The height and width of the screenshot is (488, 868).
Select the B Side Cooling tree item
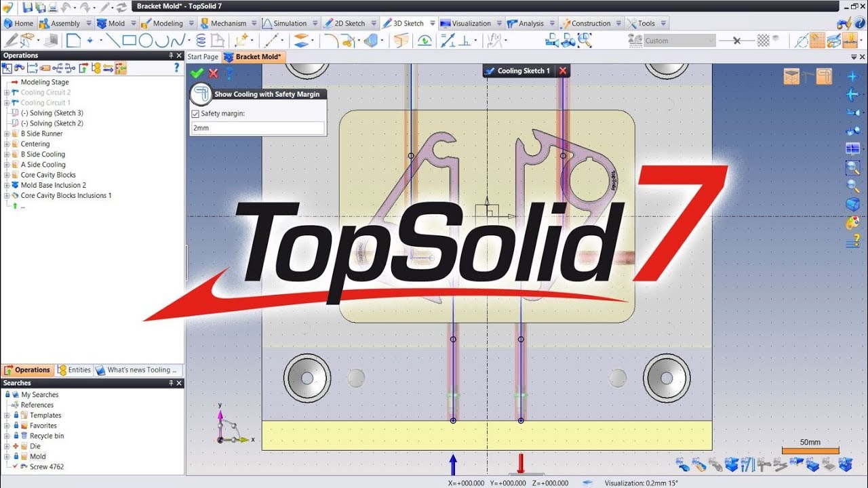43,155
